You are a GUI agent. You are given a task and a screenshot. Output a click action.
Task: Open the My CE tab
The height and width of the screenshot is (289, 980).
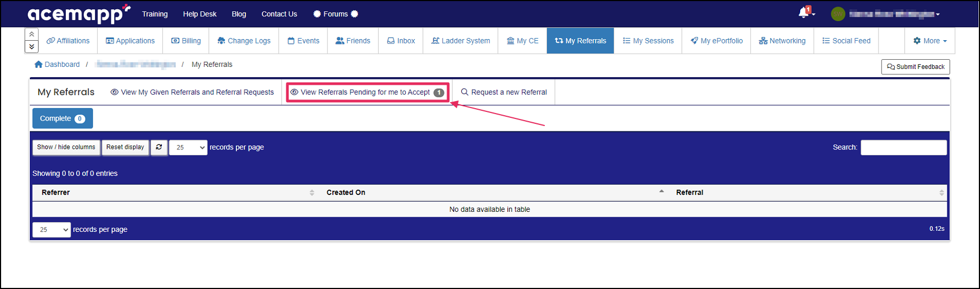(523, 41)
